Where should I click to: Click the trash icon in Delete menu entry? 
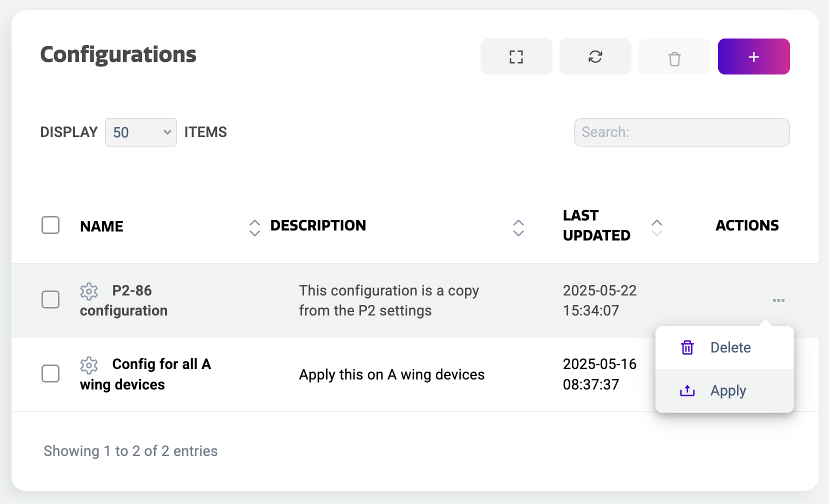(687, 347)
